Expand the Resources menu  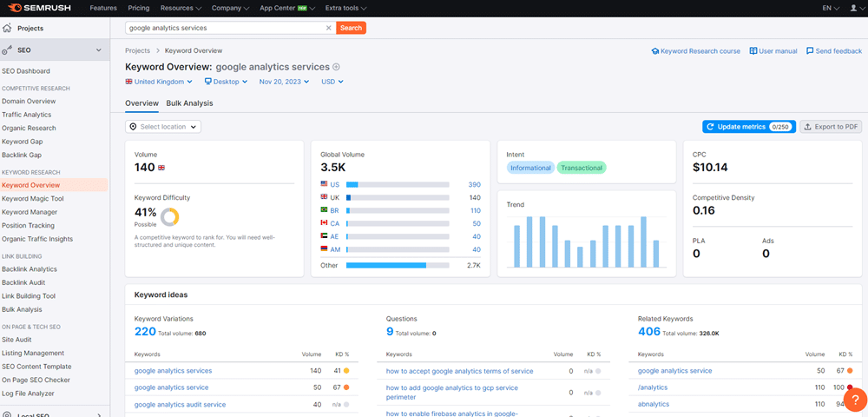181,9
